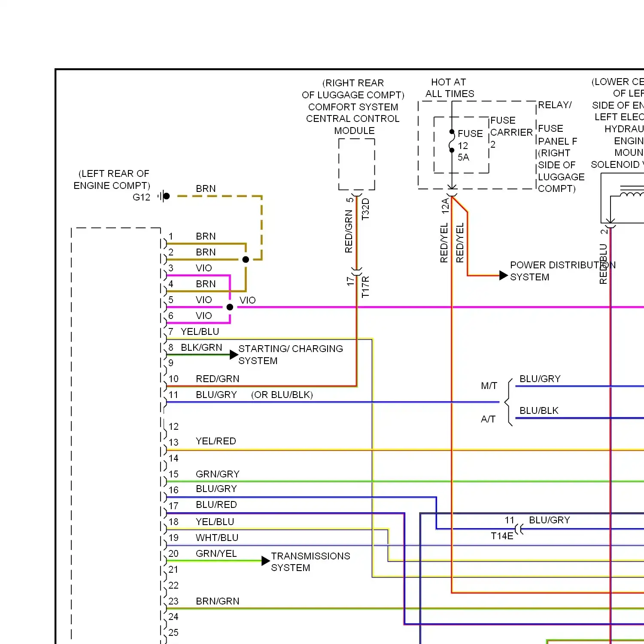This screenshot has width=644, height=644.
Task: Click the "(OR BLU/BLK)" note
Action: click(282, 395)
